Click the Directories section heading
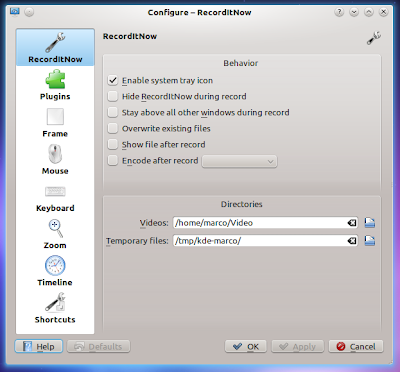This screenshot has width=400, height=372. pyautogui.click(x=242, y=204)
